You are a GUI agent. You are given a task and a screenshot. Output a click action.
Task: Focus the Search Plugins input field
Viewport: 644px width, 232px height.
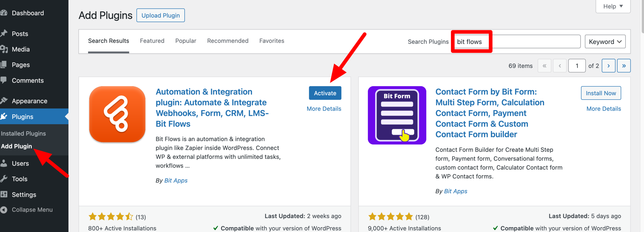coord(517,41)
